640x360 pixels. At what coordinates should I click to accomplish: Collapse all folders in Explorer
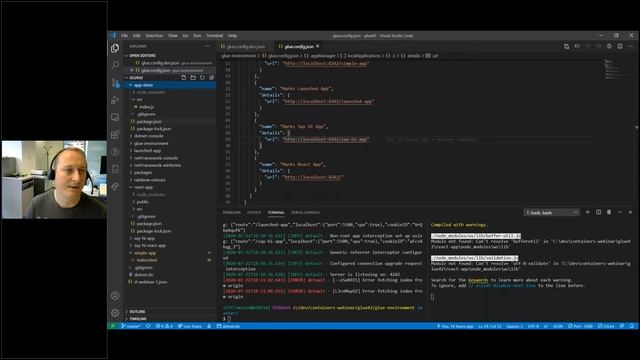tap(211, 78)
